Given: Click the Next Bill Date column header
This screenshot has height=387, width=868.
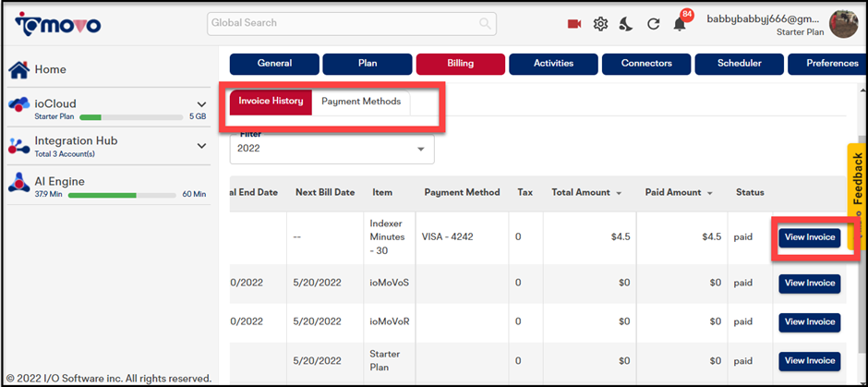Looking at the screenshot, I should pos(325,193).
